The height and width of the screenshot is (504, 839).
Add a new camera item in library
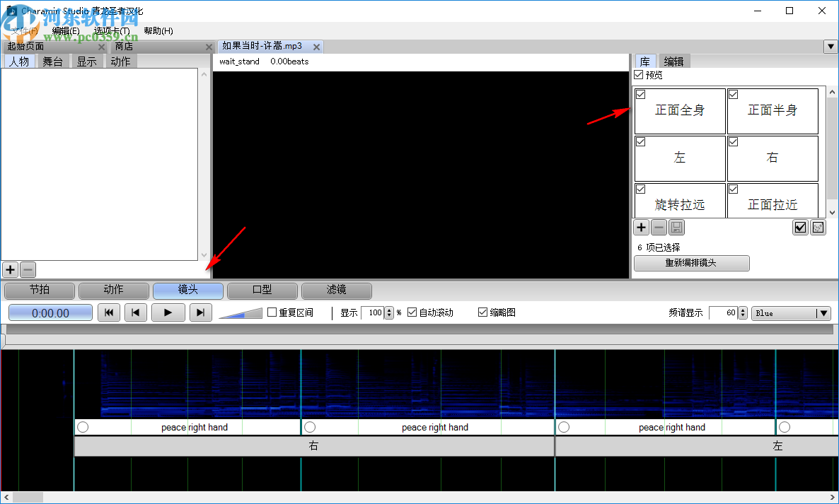pyautogui.click(x=641, y=227)
